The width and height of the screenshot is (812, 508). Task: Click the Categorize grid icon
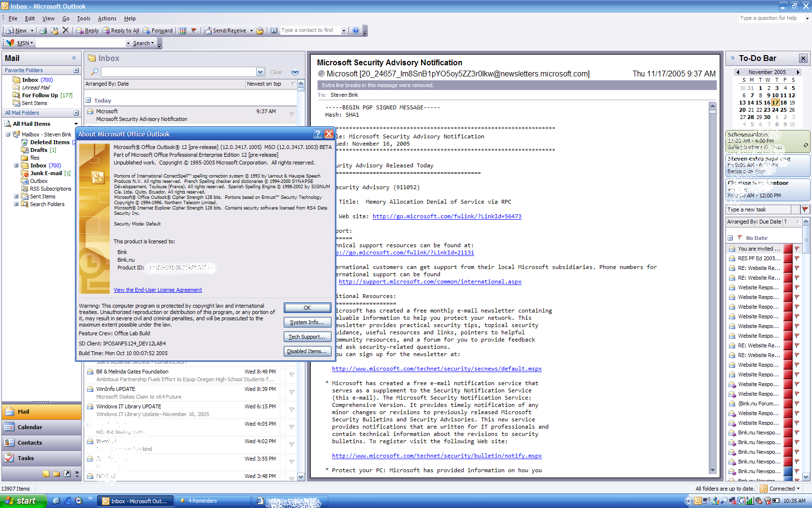tap(183, 30)
